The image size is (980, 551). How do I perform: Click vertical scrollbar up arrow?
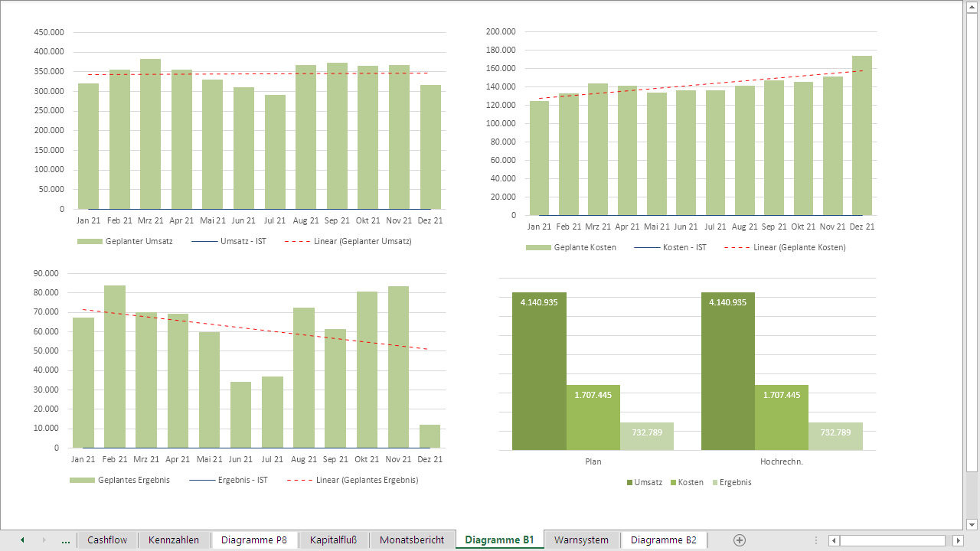972,6
